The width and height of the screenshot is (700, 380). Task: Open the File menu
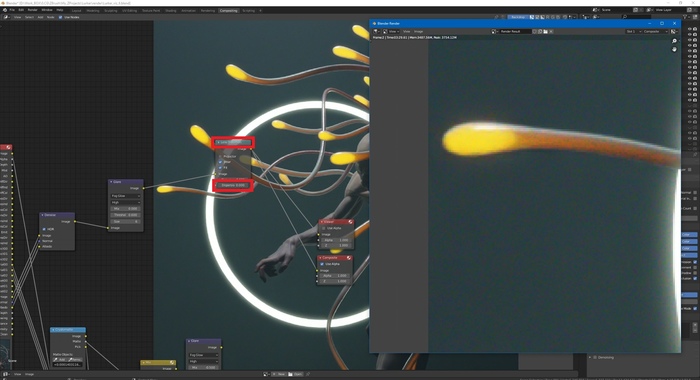(12, 10)
